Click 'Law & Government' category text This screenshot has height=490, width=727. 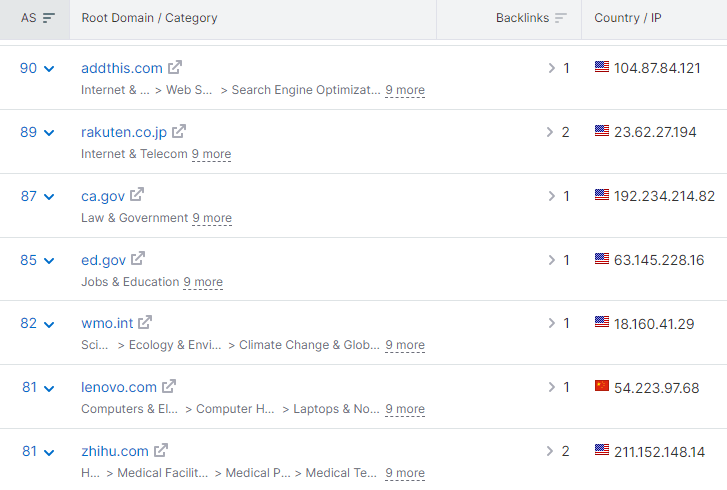point(134,218)
